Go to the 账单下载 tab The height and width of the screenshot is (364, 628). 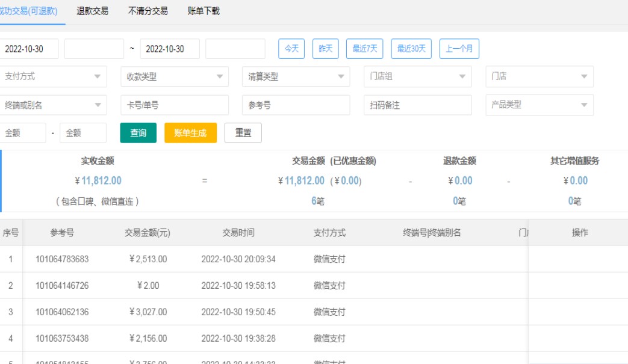(x=204, y=11)
